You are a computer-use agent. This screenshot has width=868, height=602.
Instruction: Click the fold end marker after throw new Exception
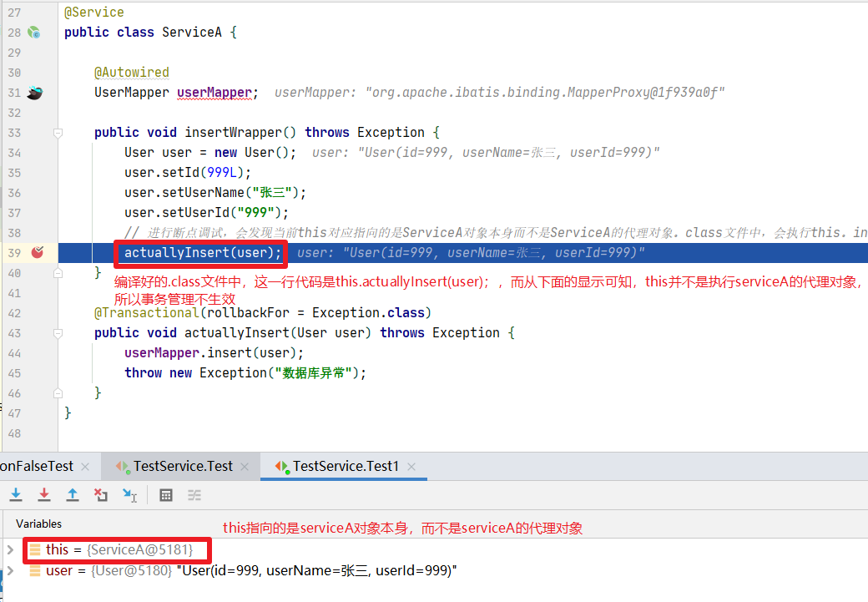[58, 393]
